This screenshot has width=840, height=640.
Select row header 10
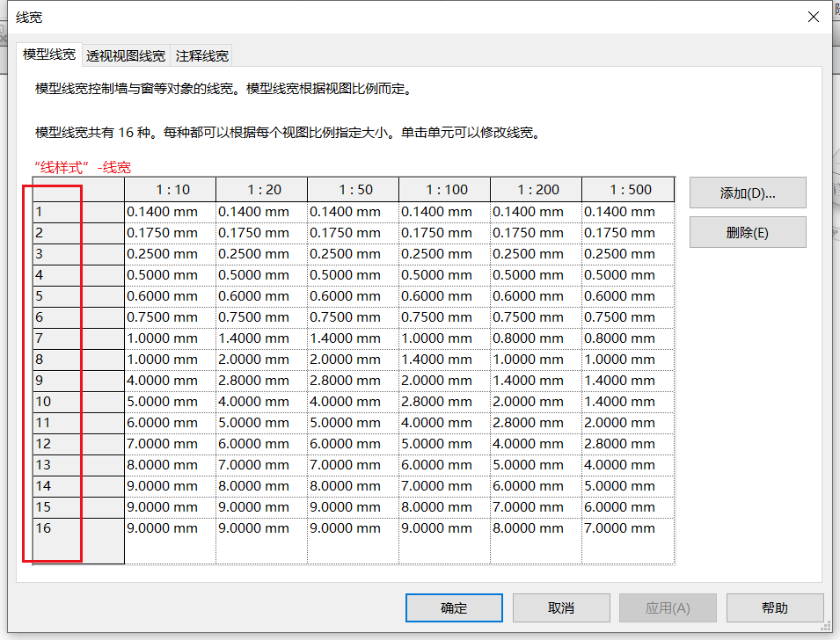click(79, 402)
